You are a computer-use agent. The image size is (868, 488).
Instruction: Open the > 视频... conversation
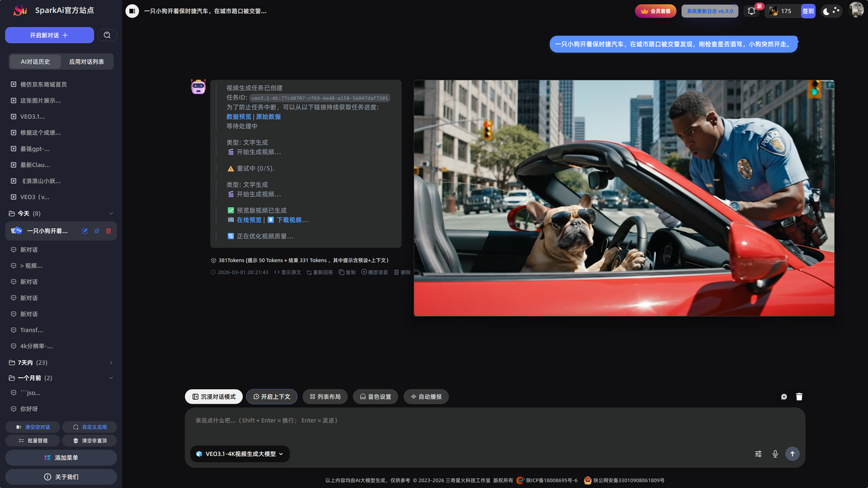(x=61, y=266)
